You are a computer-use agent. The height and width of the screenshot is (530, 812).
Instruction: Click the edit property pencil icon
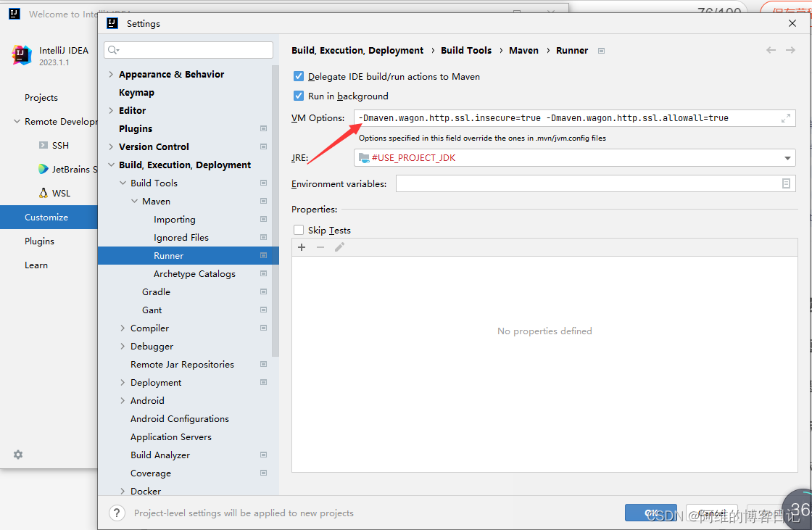click(339, 247)
